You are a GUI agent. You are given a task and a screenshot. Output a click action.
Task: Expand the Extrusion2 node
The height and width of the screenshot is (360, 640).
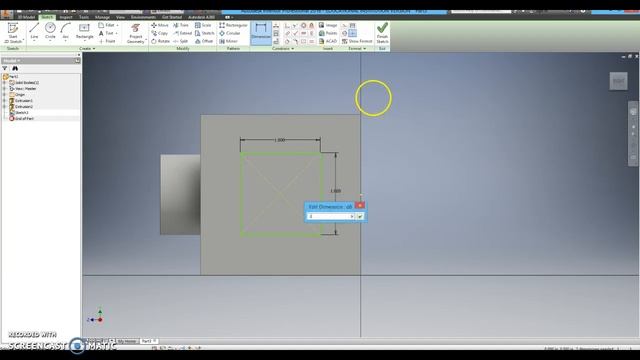pyautogui.click(x=4, y=107)
